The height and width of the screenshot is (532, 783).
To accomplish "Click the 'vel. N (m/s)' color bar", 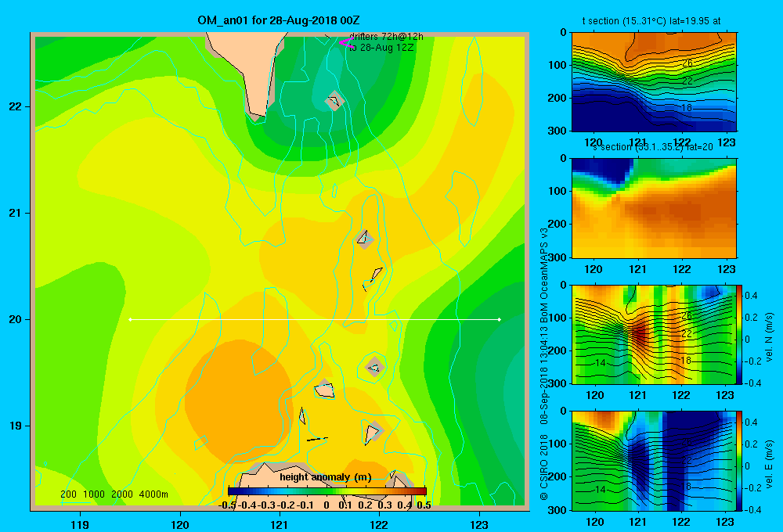I will pyautogui.click(x=740, y=334).
